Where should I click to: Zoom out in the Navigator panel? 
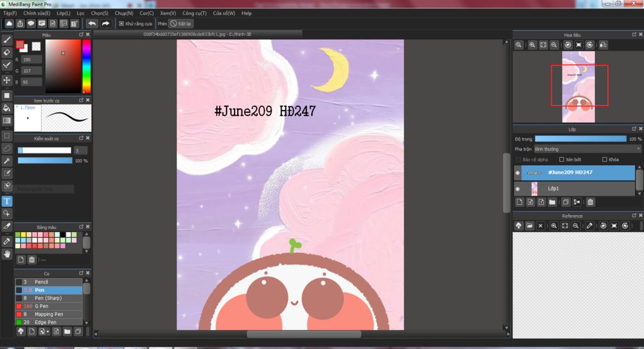(x=554, y=45)
